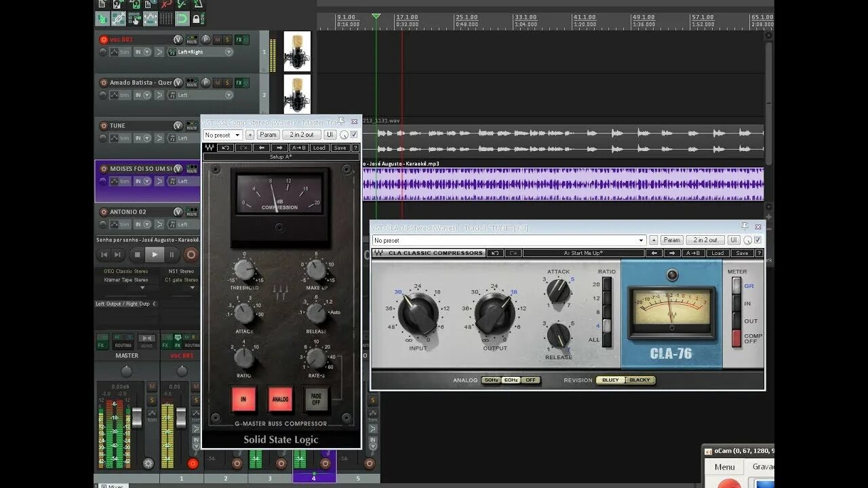Toggle CLA-76 bypass checkbox
This screenshot has height=488, width=868.
757,240
